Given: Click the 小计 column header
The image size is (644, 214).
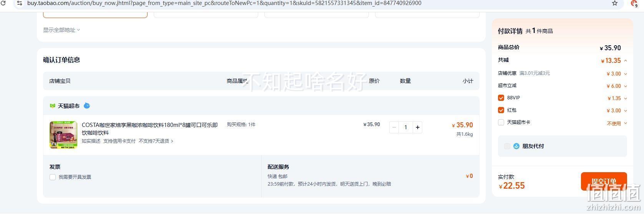Looking at the screenshot, I should pos(468,81).
